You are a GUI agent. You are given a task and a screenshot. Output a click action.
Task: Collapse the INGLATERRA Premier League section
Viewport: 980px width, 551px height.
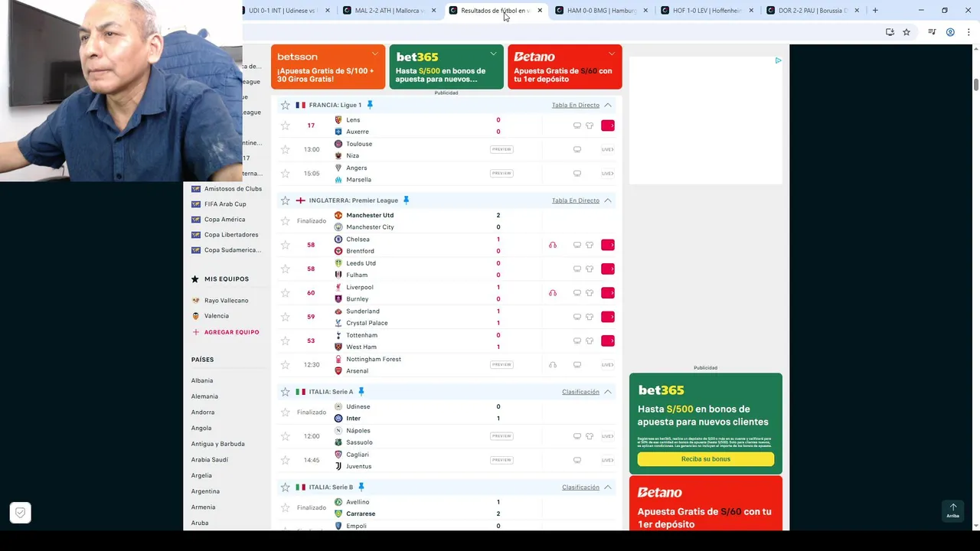608,201
